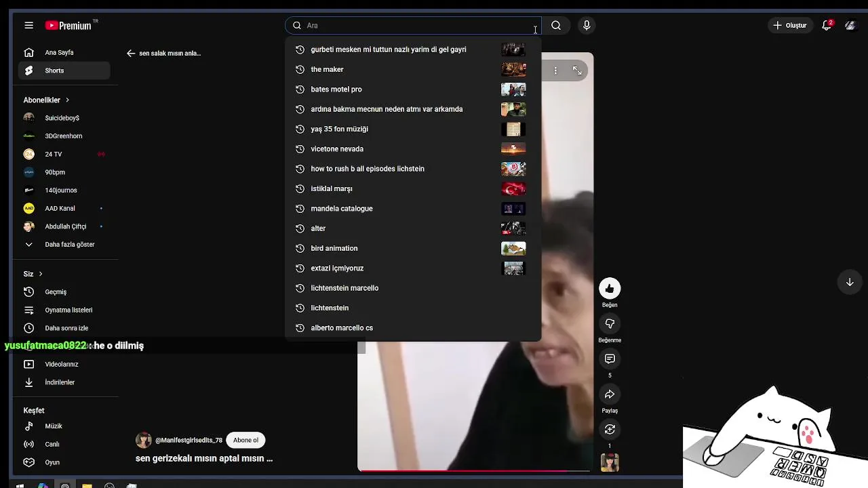Select suggestion 'bird animation'

(413, 248)
